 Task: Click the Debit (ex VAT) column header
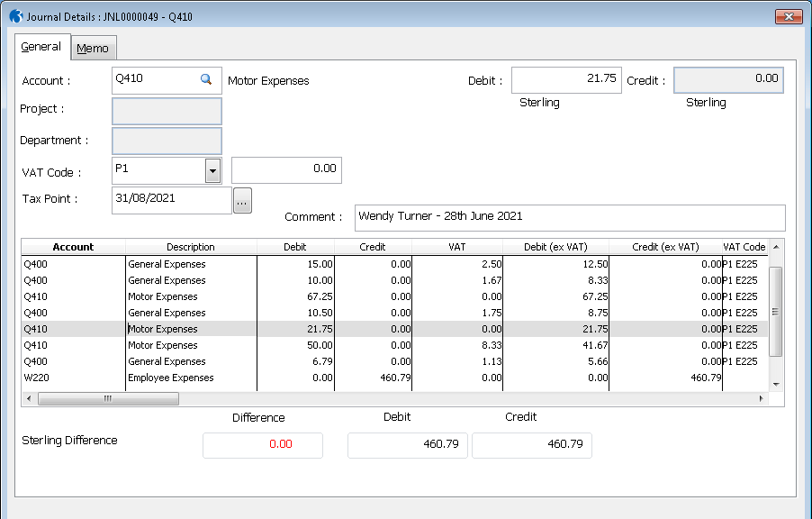[x=555, y=247]
